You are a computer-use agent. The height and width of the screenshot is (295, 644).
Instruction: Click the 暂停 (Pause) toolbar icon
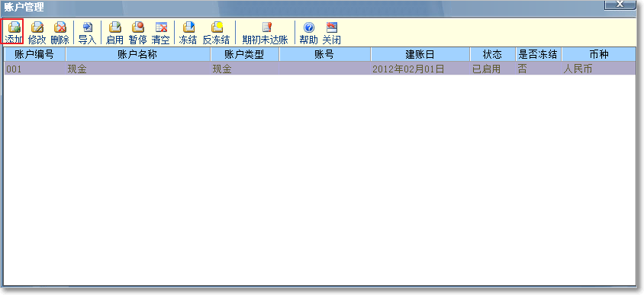(137, 32)
